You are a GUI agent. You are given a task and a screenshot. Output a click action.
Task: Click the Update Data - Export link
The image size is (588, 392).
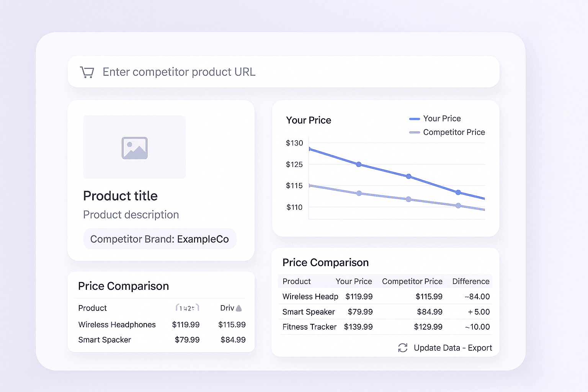coord(452,348)
